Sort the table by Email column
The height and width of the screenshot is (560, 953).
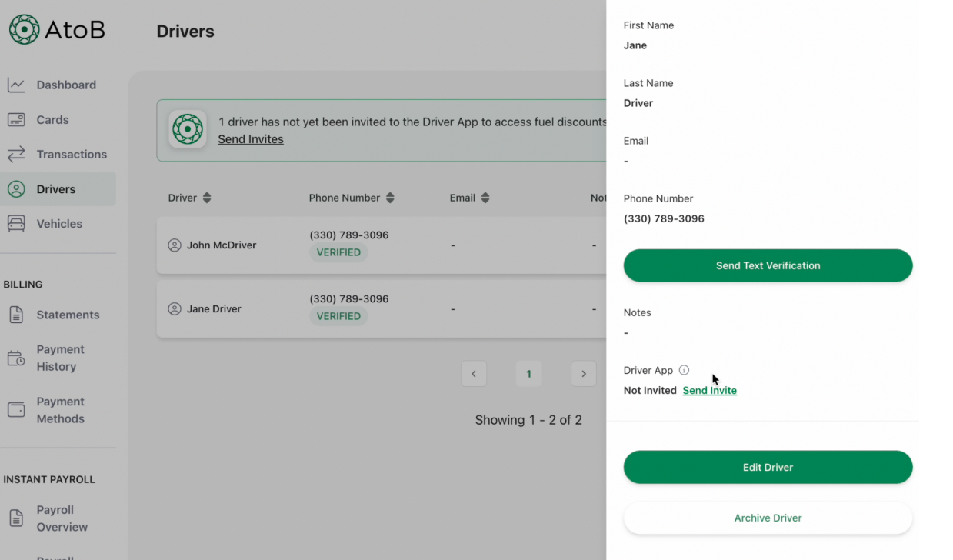[485, 197]
